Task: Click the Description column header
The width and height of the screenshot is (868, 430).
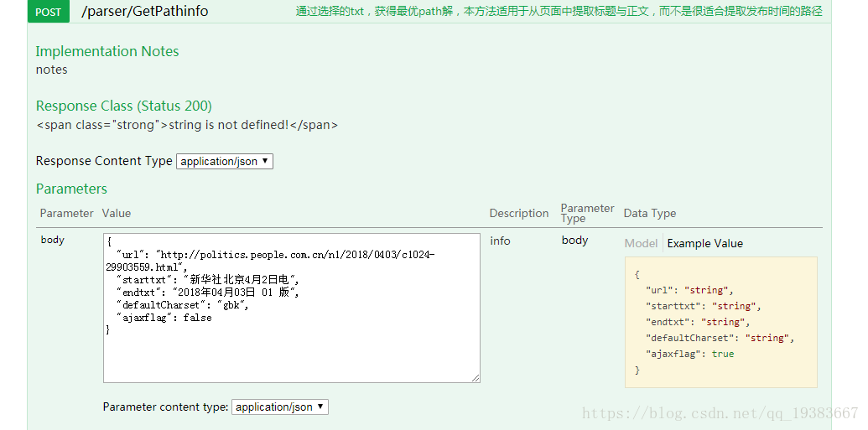Action: pos(518,213)
